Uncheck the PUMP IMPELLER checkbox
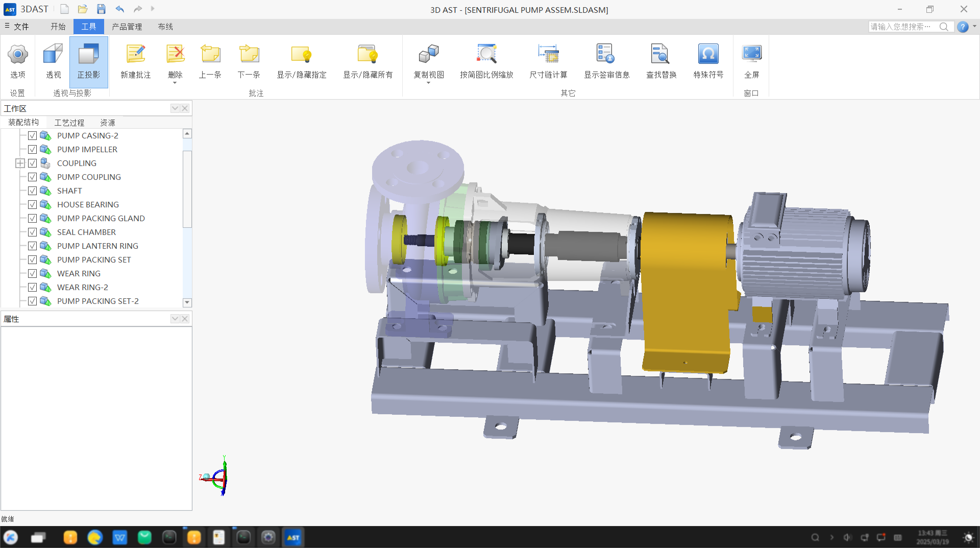The height and width of the screenshot is (548, 980). click(33, 150)
